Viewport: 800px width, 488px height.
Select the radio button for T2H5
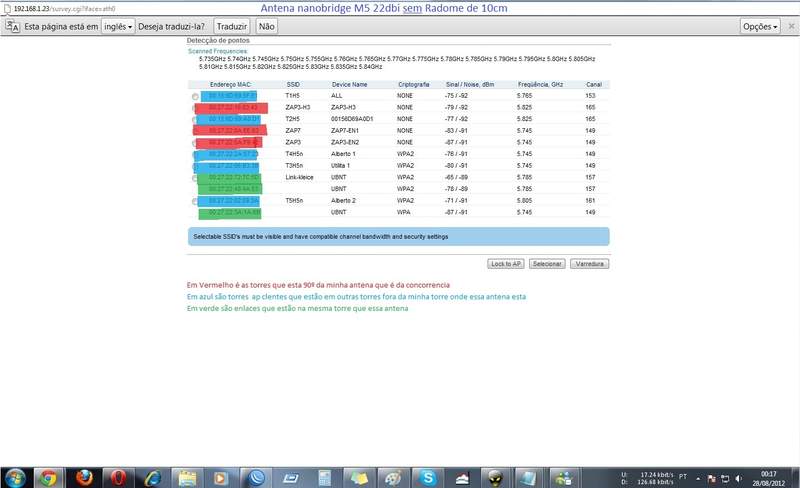click(x=195, y=119)
